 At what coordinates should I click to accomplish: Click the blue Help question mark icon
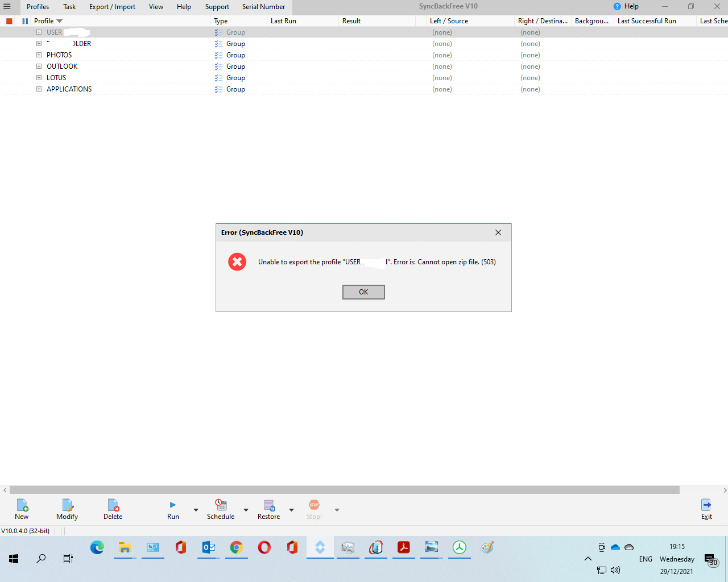tap(617, 6)
